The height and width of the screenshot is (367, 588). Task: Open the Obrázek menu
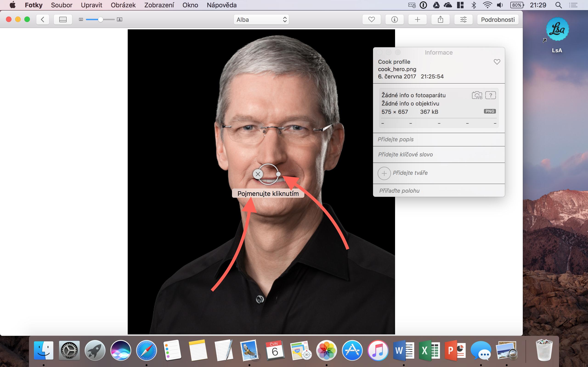(x=123, y=5)
